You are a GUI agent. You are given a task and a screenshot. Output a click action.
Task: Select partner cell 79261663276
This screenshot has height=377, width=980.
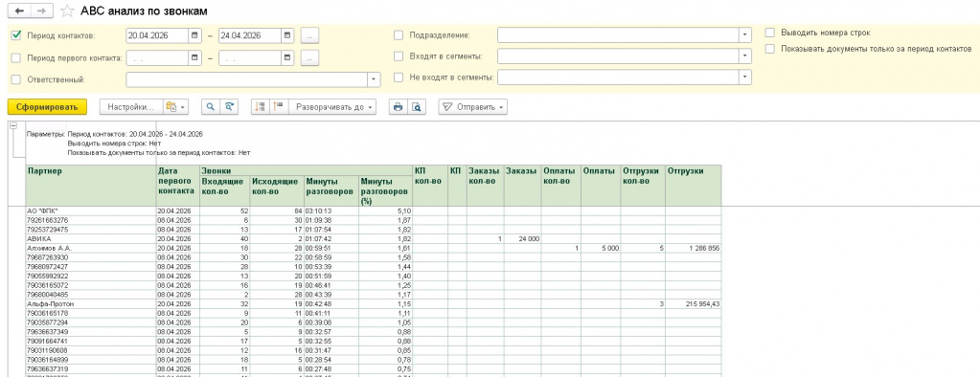(x=91, y=220)
